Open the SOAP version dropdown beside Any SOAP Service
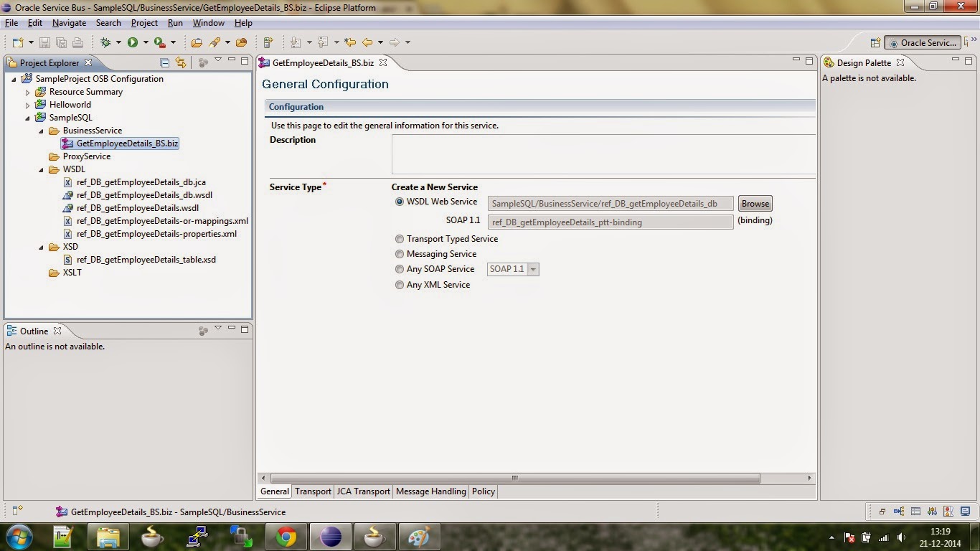The height and width of the screenshot is (551, 980). (x=532, y=268)
